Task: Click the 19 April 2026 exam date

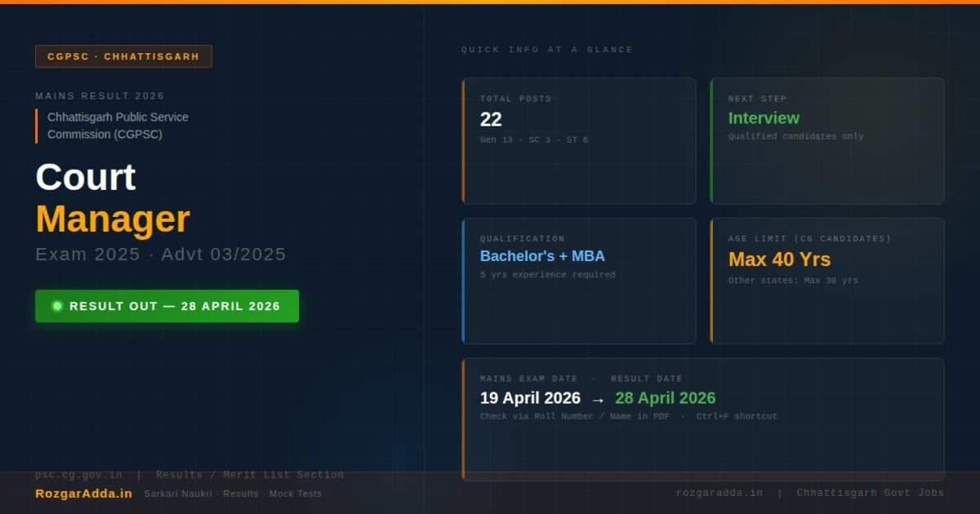Action: point(530,398)
